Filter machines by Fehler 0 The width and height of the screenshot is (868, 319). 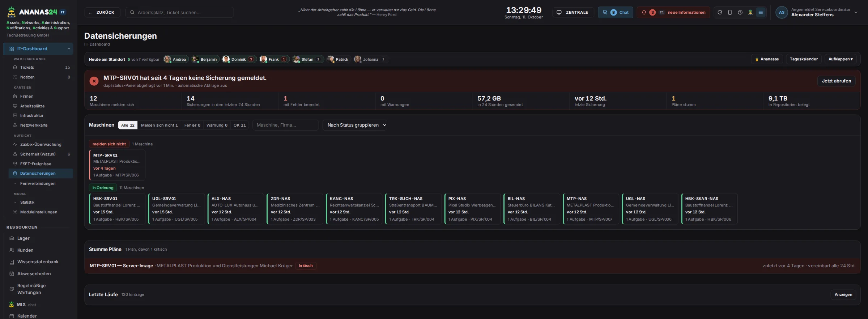click(x=192, y=125)
